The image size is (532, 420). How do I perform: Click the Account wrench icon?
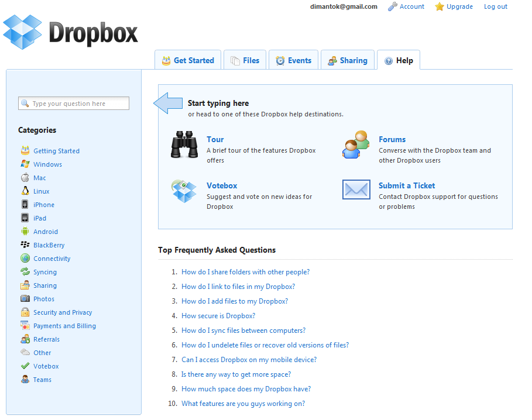393,6
